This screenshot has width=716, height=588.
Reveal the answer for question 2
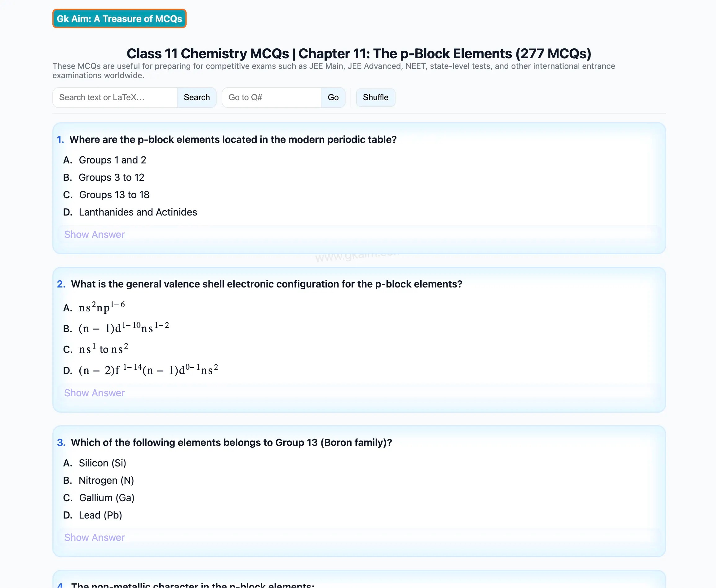(x=95, y=393)
